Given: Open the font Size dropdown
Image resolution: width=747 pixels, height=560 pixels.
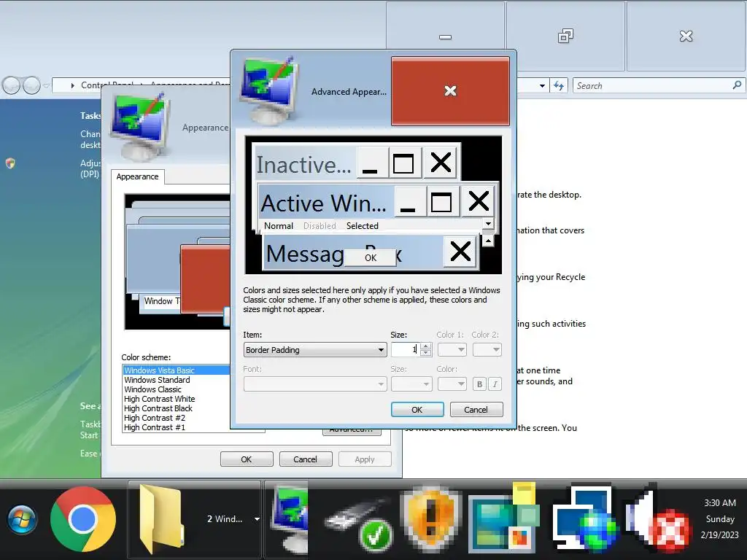Looking at the screenshot, I should (411, 384).
